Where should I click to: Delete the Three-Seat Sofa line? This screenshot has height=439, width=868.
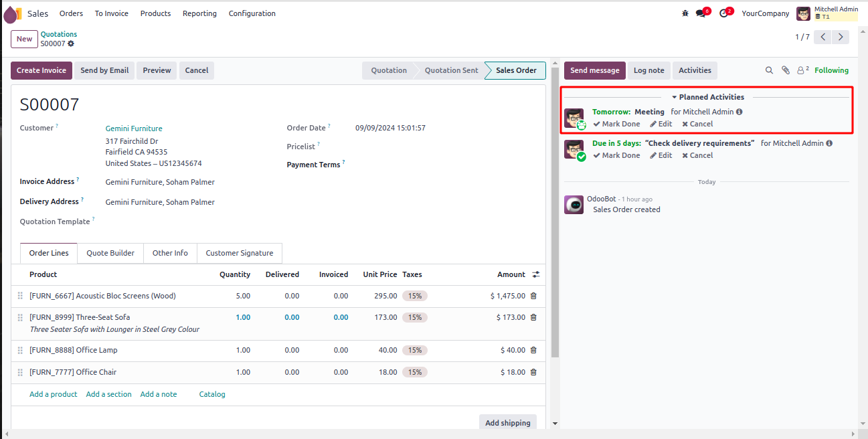click(533, 317)
